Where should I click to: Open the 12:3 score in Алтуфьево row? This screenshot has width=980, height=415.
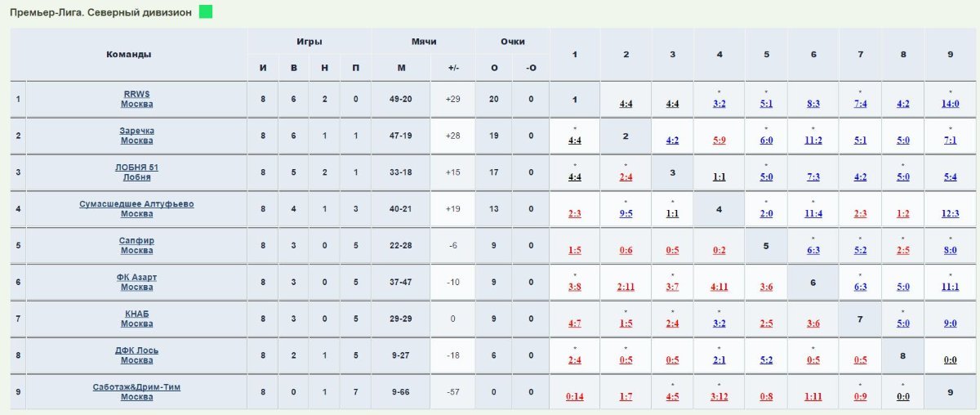950,213
